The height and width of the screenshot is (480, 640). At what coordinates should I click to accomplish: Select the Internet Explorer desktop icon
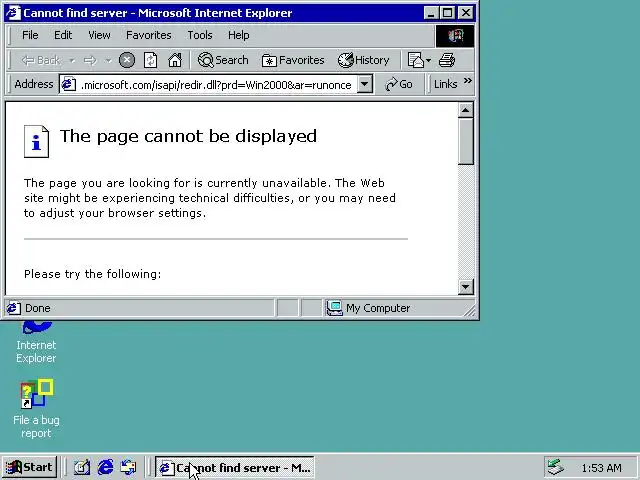tap(36, 343)
